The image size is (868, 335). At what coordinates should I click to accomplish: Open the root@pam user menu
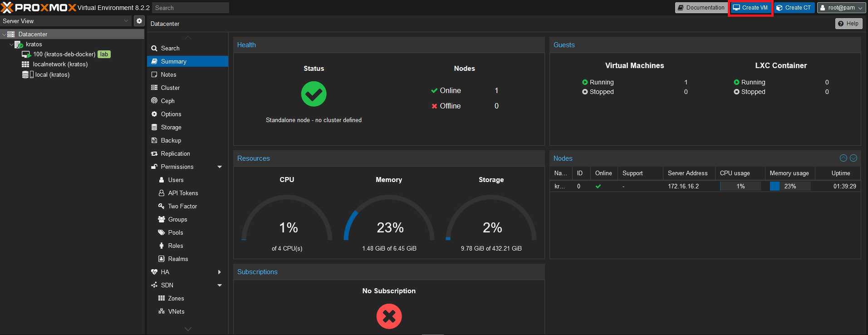click(x=842, y=8)
